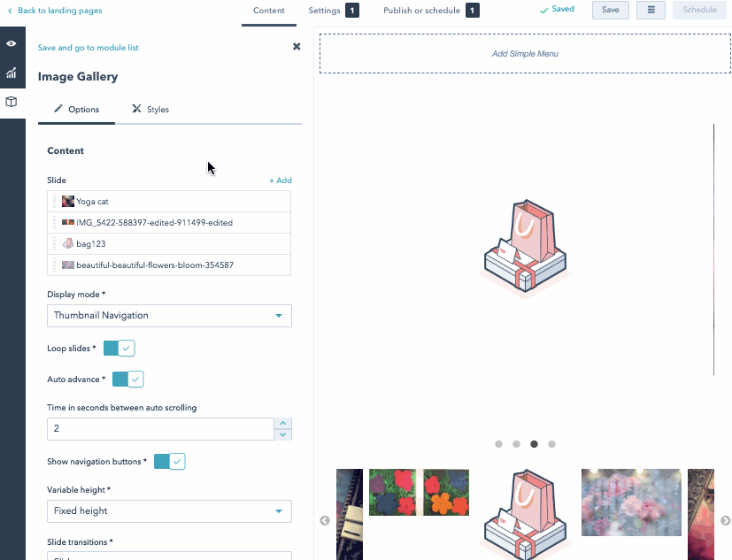Expand the Variable height dropdown
This screenshot has height=560, width=732.
pyautogui.click(x=169, y=511)
